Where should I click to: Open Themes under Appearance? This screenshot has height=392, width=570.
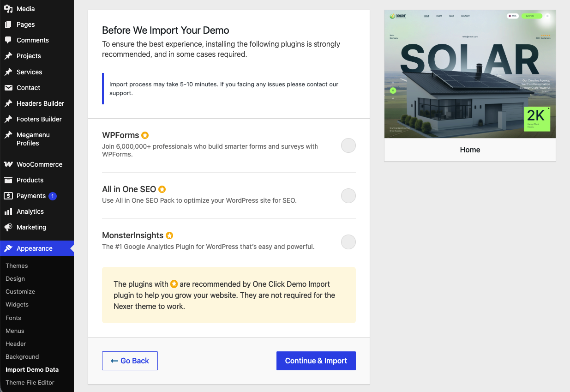pos(17,265)
